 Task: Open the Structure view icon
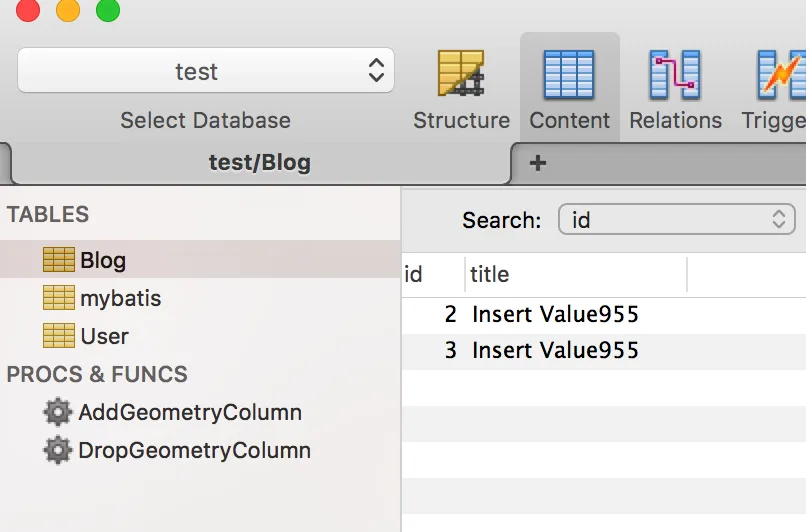coord(461,76)
